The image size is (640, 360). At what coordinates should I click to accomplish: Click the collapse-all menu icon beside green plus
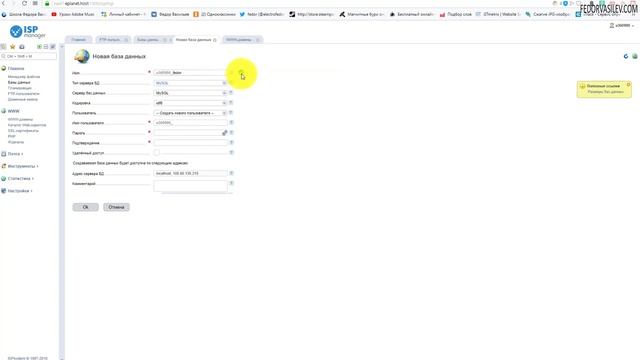[46, 47]
